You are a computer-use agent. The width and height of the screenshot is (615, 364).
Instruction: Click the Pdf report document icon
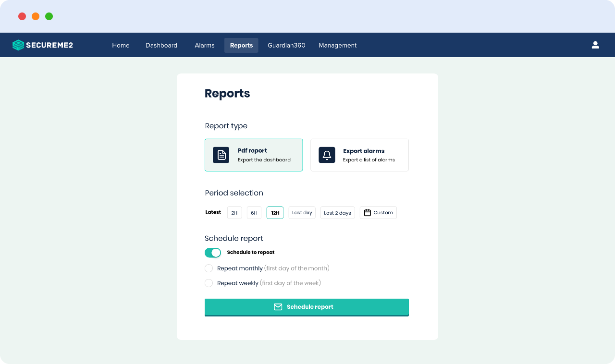tap(221, 155)
